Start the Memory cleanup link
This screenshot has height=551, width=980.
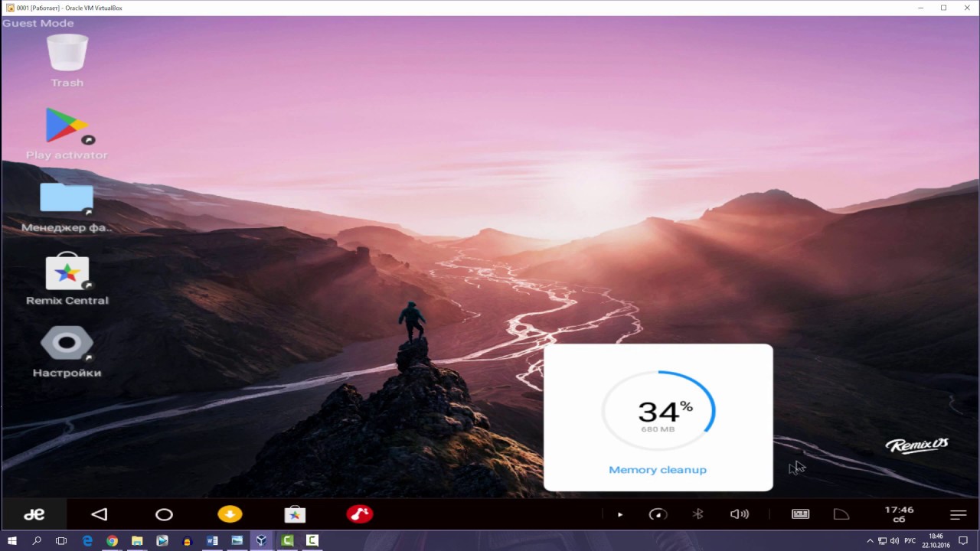pyautogui.click(x=658, y=470)
